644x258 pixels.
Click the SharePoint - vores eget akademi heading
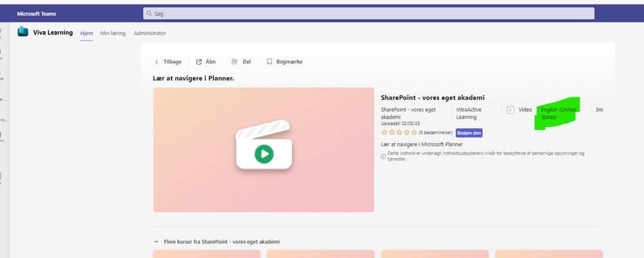[433, 98]
